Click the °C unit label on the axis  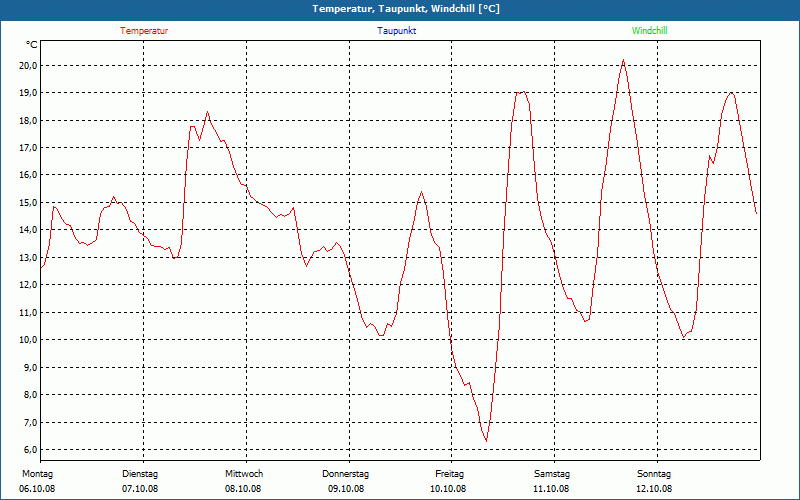pos(32,45)
